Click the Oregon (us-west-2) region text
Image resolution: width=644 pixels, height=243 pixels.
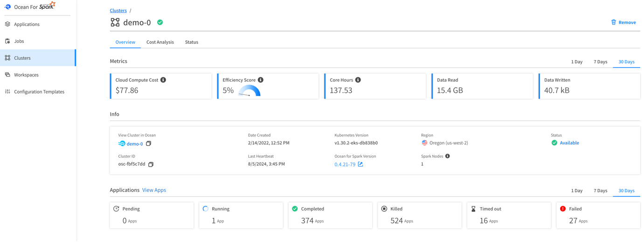[x=449, y=143]
